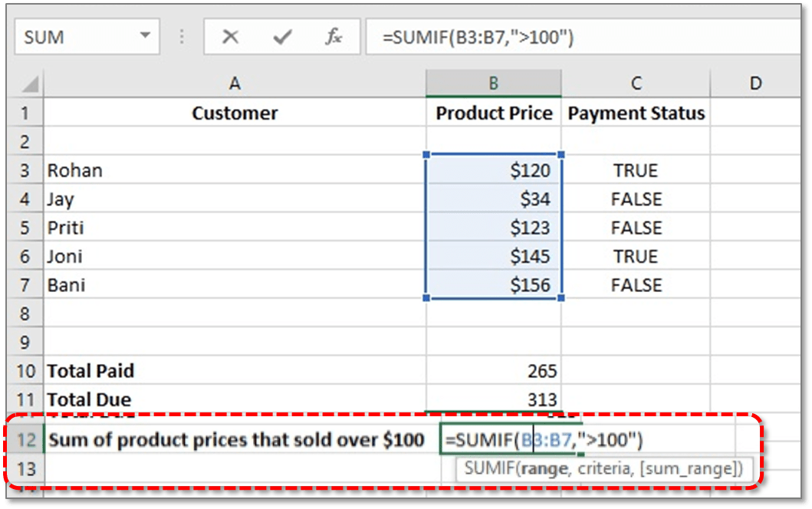This screenshot has height=509, width=812.
Task: Click Rohan's TRUE payment status cell
Action: 636,170
